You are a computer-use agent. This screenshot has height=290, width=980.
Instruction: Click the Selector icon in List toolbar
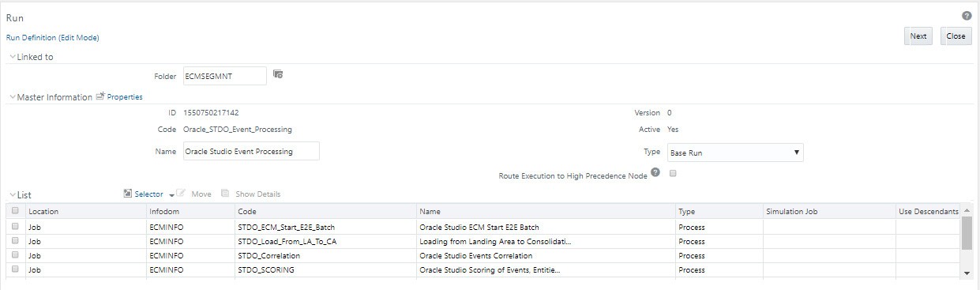tap(129, 194)
